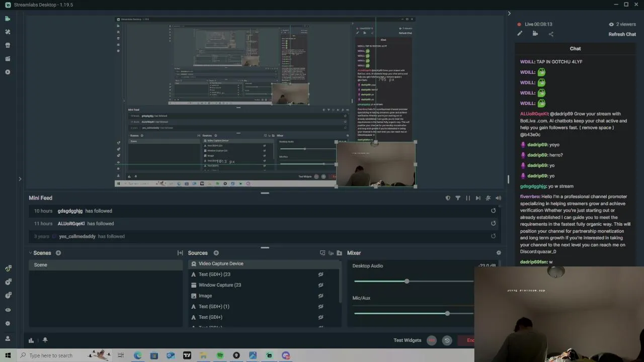This screenshot has width=644, height=362.
Task: Open performance stats bar chart icon
Action: tap(31, 340)
